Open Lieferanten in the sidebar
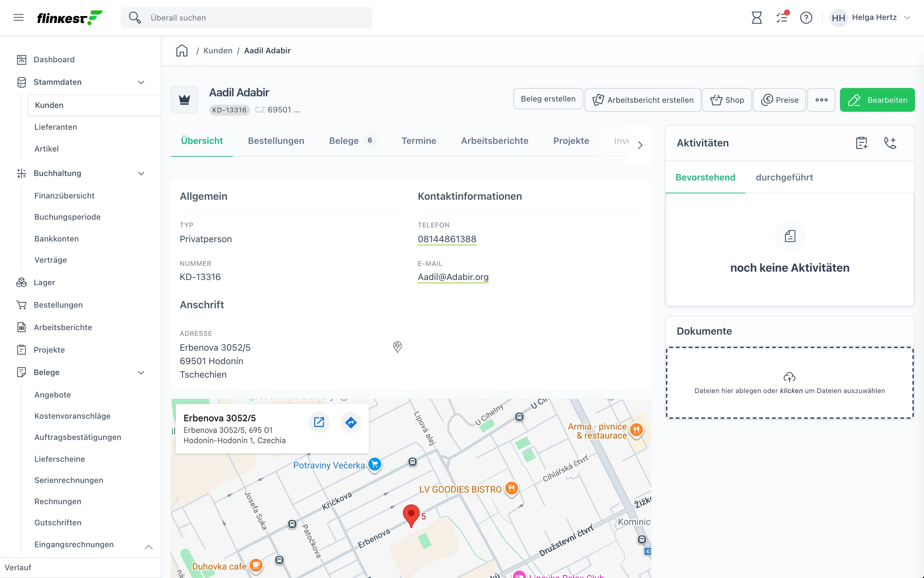Viewport: 924px width, 578px height. pyautogui.click(x=56, y=127)
